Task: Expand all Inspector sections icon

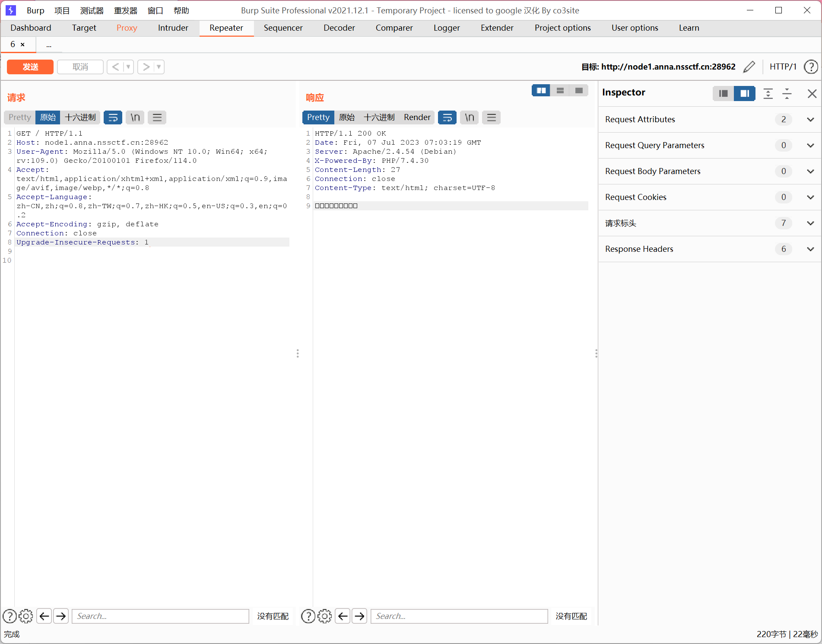Action: click(768, 93)
